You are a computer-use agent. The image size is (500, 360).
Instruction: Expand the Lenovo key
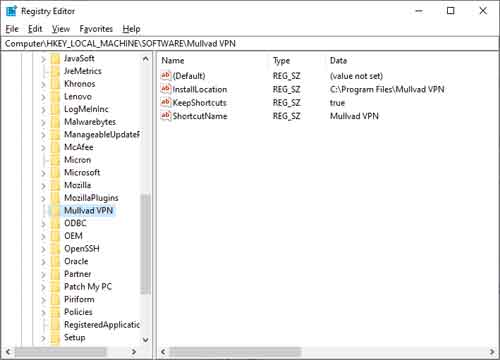[43, 97]
